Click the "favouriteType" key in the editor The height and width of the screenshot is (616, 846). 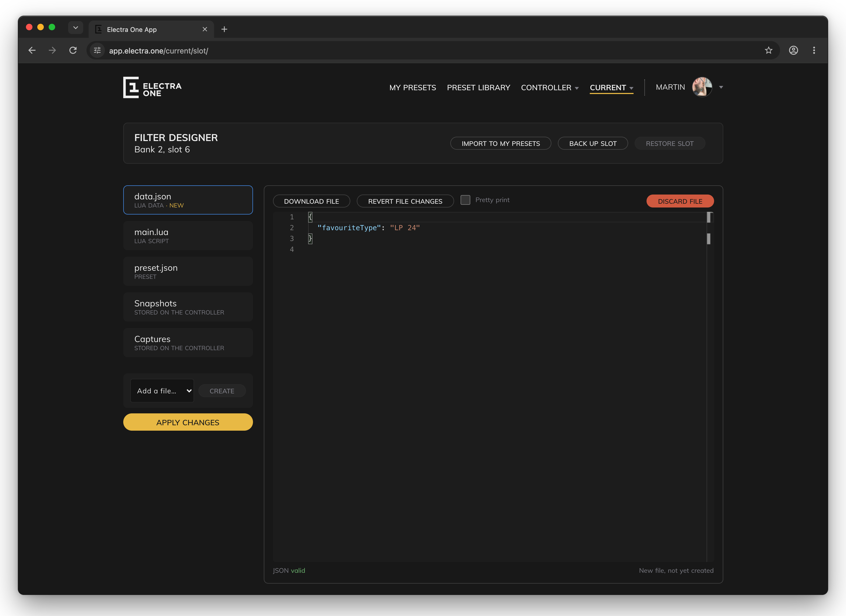[349, 228]
